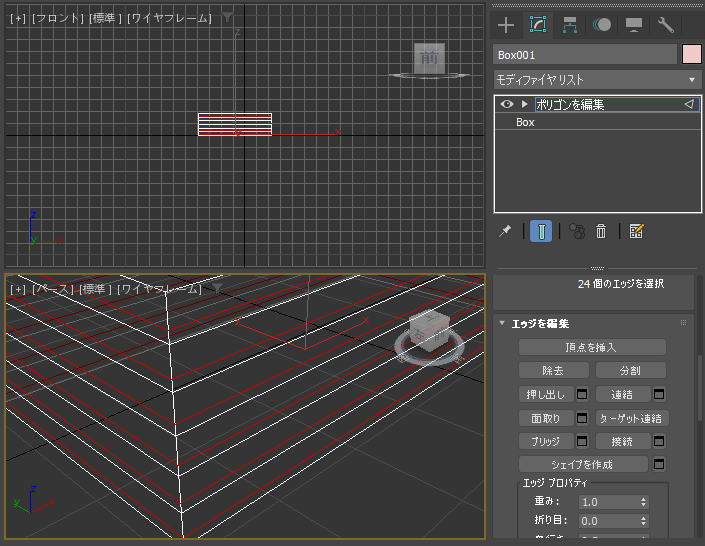Open settings box next to シェイプを作成
Image resolution: width=705 pixels, height=546 pixels.
click(659, 464)
